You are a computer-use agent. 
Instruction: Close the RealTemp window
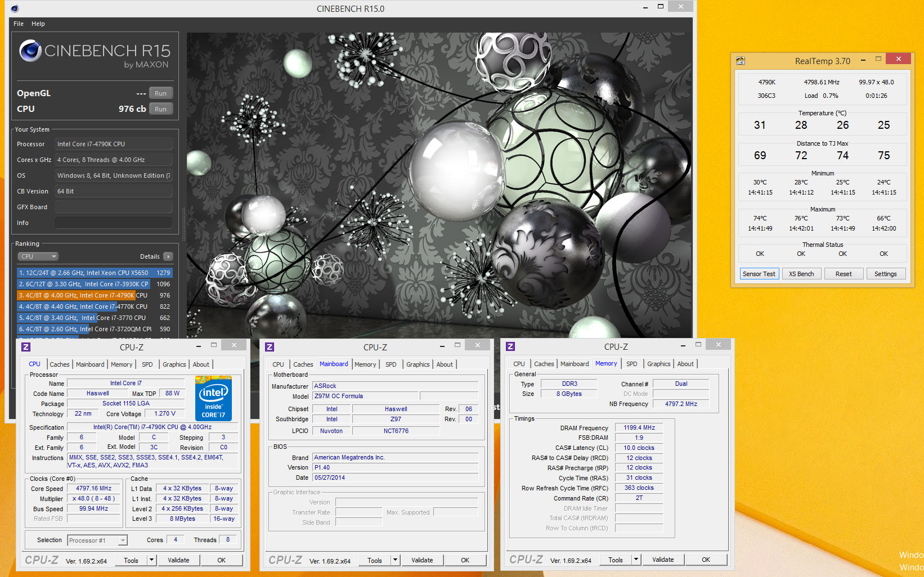click(x=899, y=58)
